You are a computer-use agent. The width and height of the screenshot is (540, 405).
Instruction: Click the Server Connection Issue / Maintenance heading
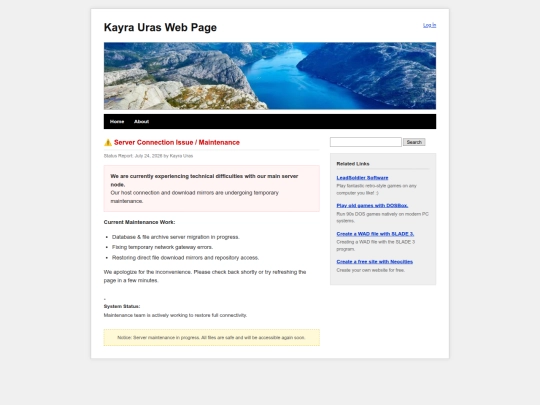(x=177, y=142)
